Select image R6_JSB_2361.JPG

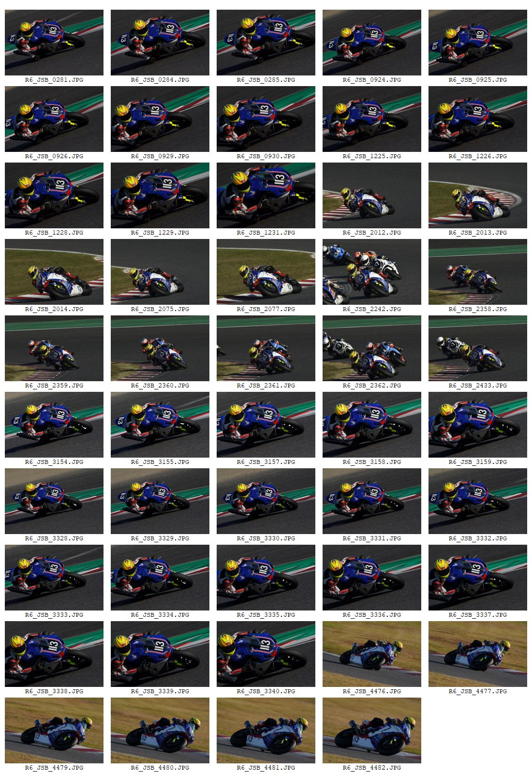[x=266, y=348]
